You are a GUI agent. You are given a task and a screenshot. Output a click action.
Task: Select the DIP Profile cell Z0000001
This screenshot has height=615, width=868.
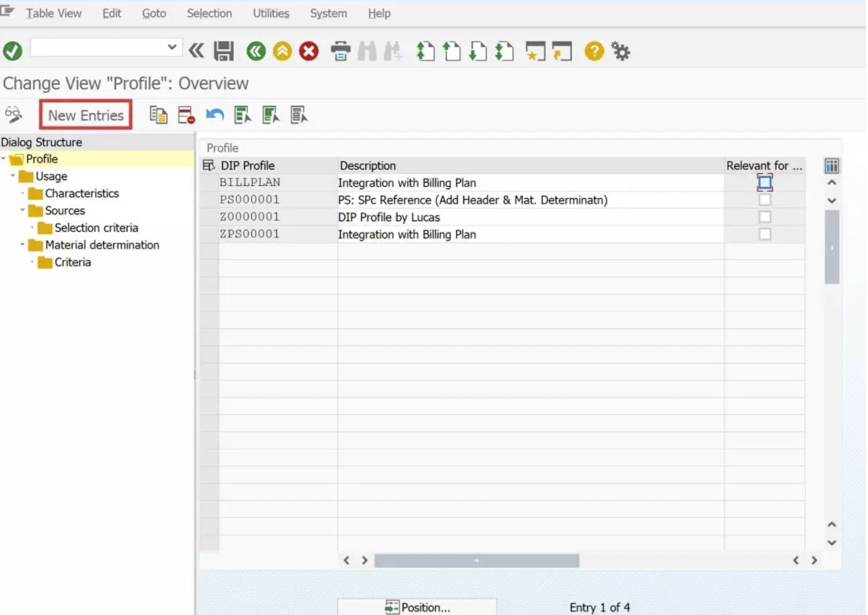click(278, 217)
